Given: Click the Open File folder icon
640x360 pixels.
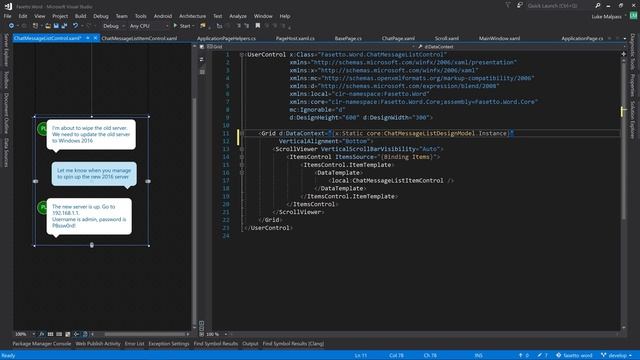Looking at the screenshot, I should [x=48, y=26].
